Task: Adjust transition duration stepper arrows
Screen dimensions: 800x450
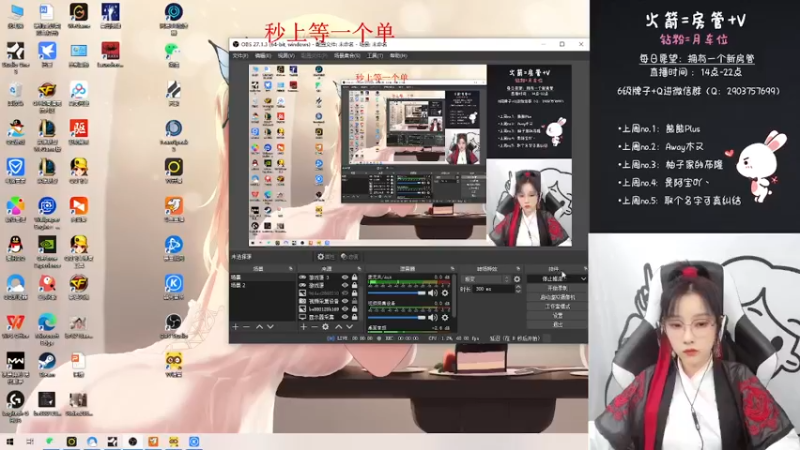Action: (x=518, y=289)
